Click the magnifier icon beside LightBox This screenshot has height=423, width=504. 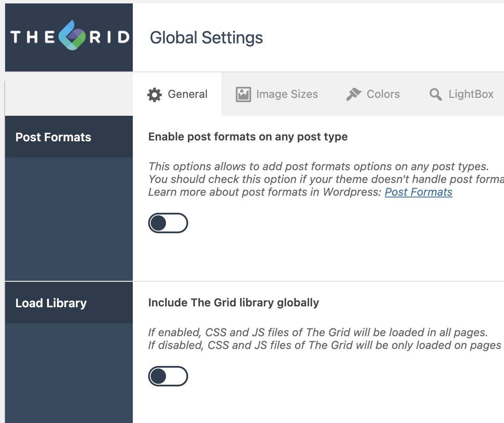click(435, 94)
